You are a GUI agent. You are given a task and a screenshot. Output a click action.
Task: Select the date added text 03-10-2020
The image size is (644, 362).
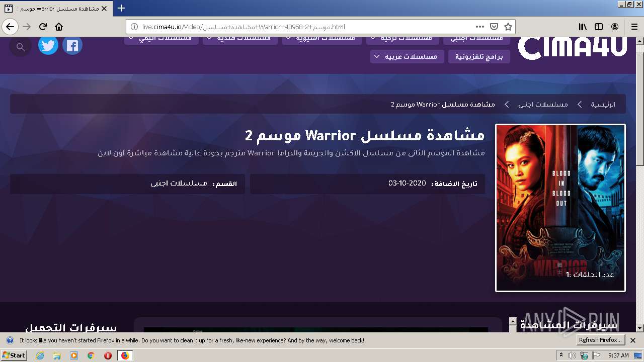click(x=407, y=184)
